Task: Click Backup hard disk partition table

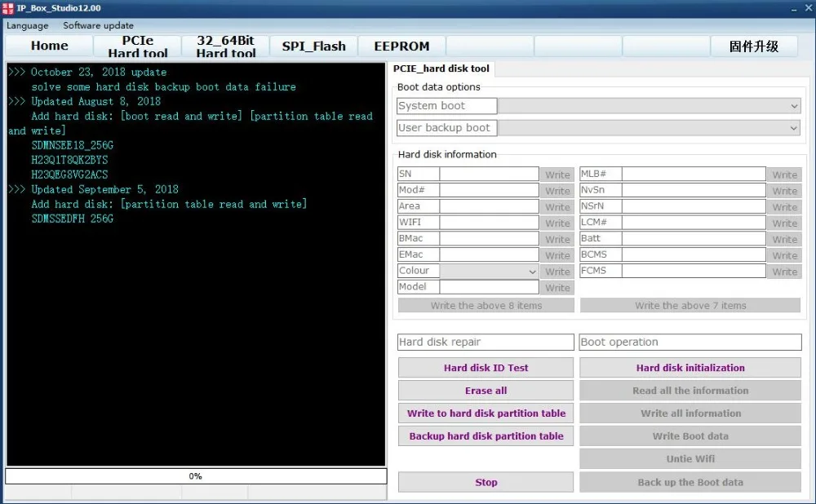Action: [486, 436]
